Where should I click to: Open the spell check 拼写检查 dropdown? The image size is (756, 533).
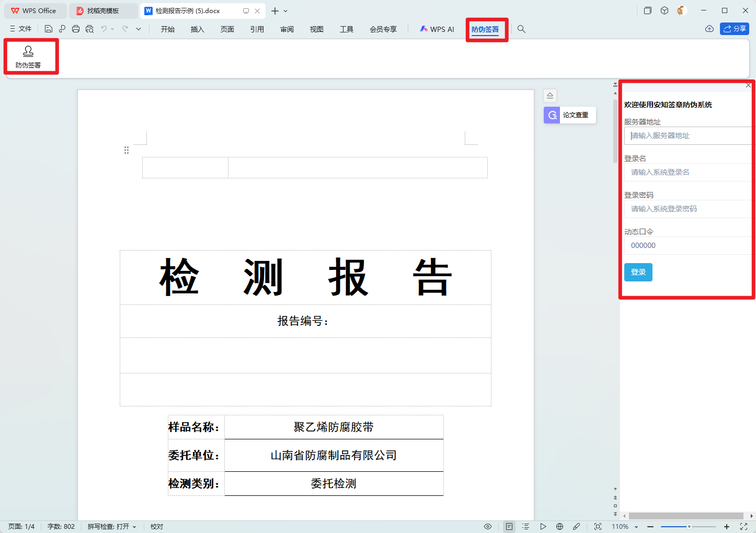point(111,526)
